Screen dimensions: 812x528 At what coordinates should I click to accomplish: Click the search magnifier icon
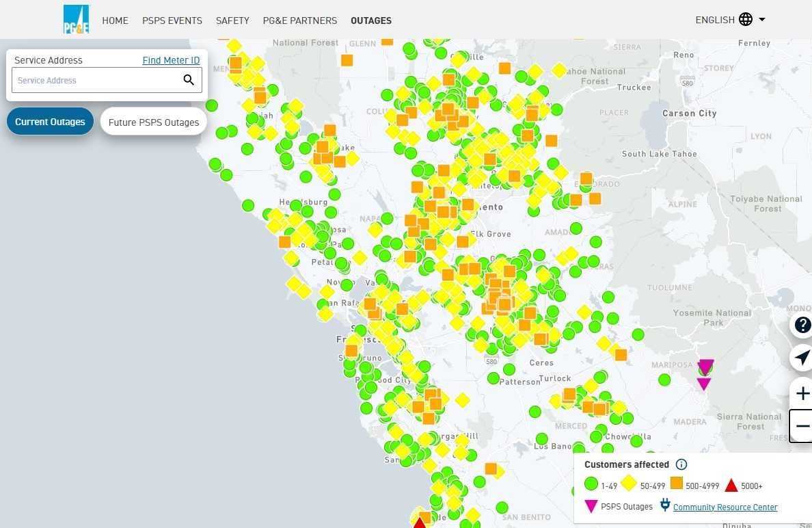coord(189,80)
